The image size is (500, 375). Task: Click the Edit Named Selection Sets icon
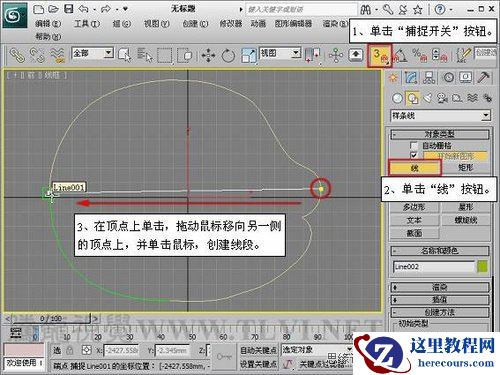point(464,55)
